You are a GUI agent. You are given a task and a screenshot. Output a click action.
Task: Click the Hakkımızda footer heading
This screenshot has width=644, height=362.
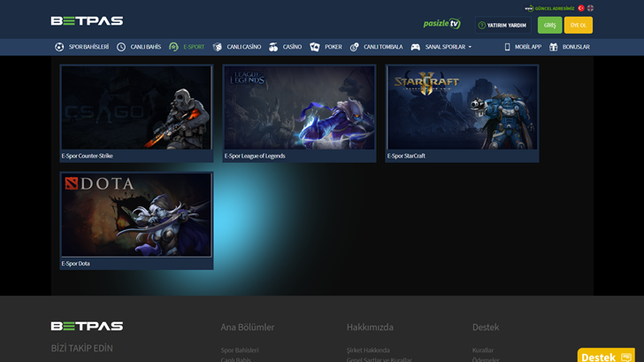point(370,327)
